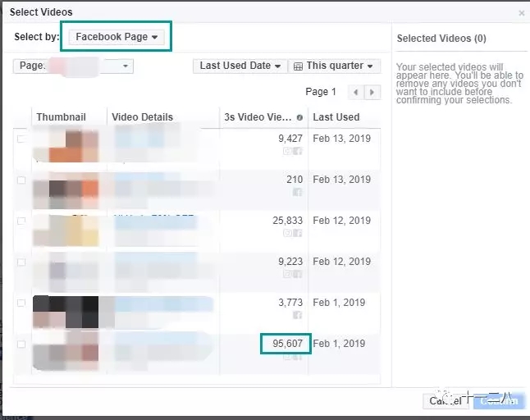Screen dimensions: 530x420
Task: Click the Video Details column header
Action: (x=142, y=117)
